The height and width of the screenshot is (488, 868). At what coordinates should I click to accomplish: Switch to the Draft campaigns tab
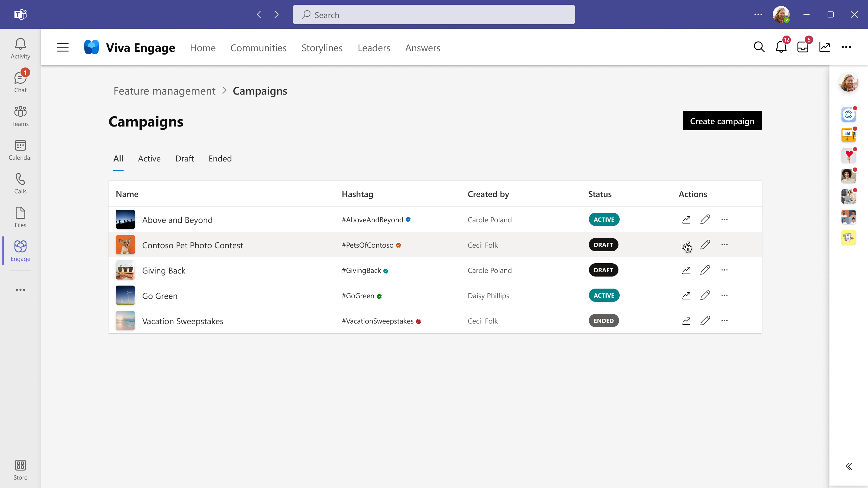[184, 159]
